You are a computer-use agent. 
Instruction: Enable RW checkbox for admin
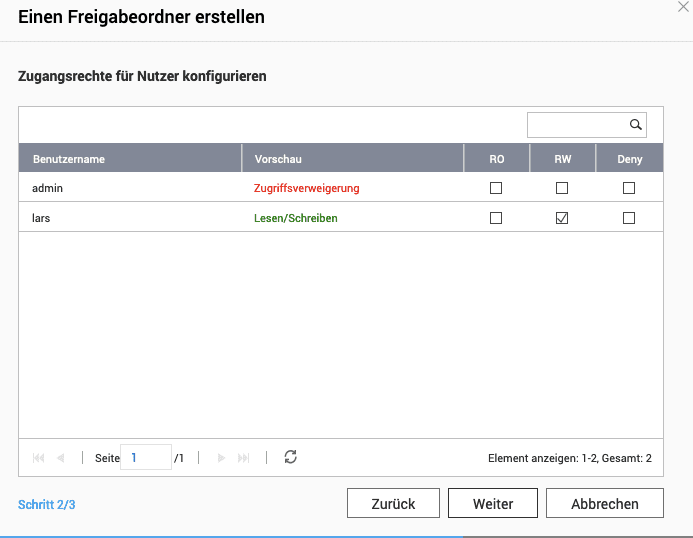tap(562, 188)
